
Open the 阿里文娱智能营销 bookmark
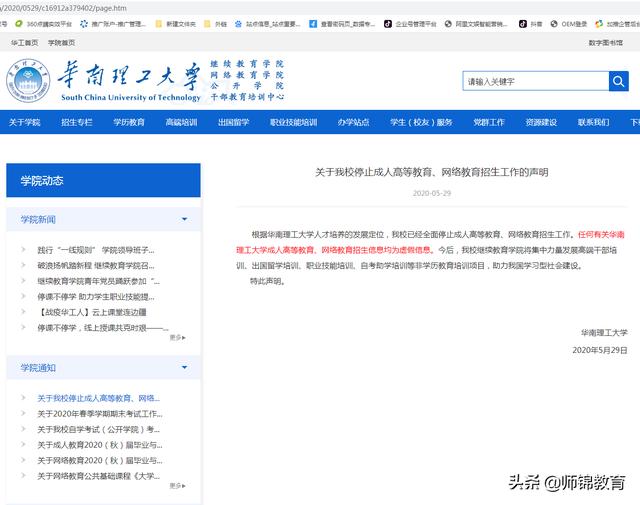476,24
